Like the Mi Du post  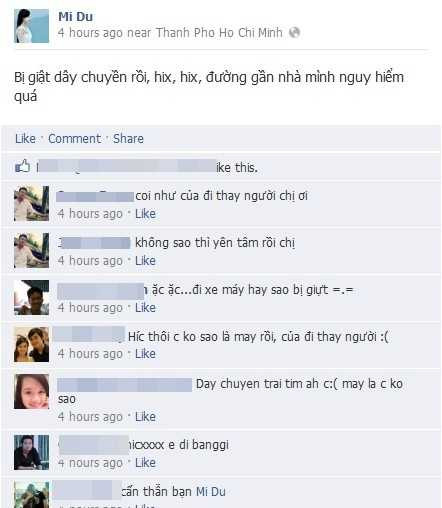click(x=25, y=139)
